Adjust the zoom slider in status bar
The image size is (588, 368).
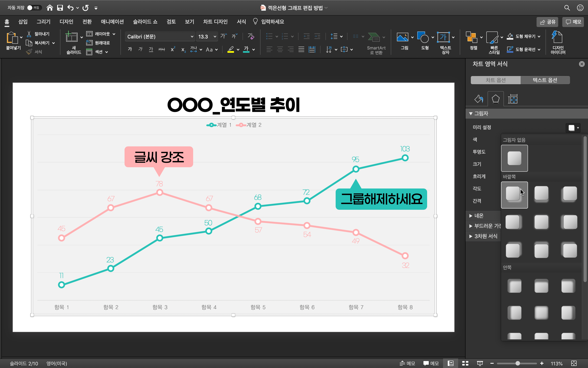(517, 363)
